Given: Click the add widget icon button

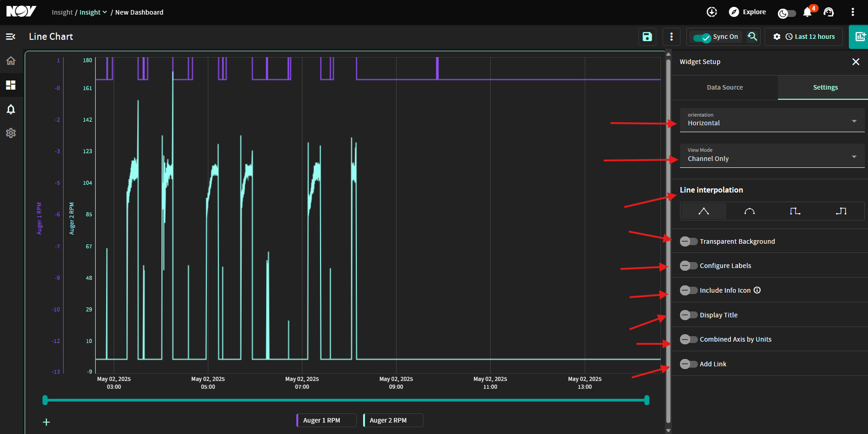Looking at the screenshot, I should point(859,37).
